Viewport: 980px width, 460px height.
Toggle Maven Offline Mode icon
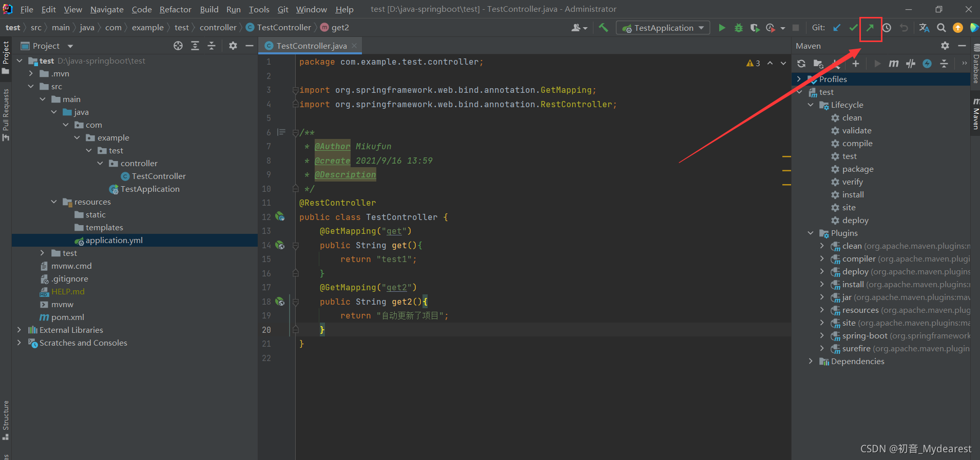(911, 64)
